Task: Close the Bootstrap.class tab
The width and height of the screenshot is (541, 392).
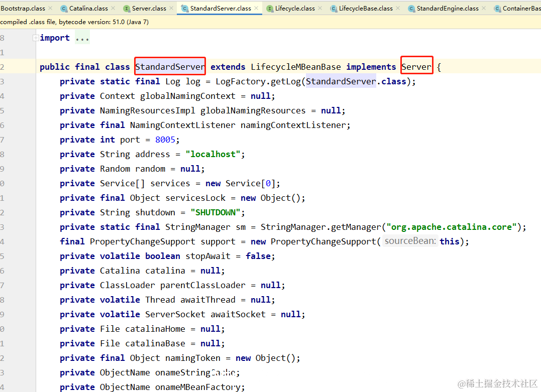Action: [x=50, y=8]
